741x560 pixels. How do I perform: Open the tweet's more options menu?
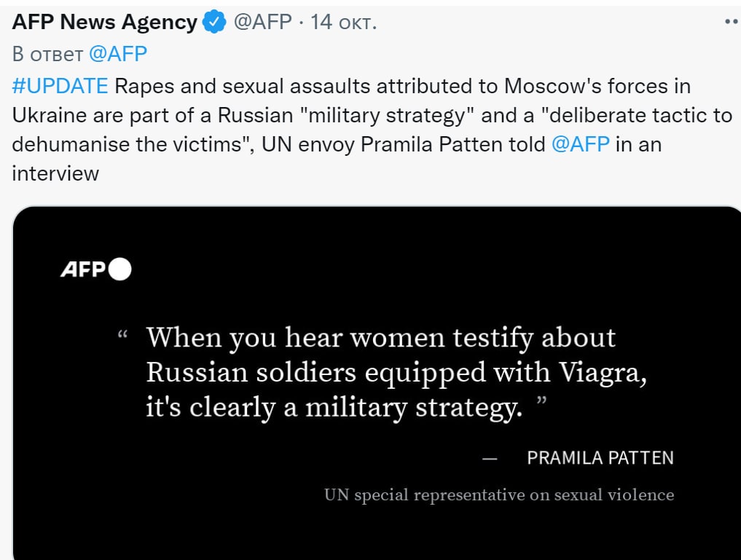pos(731,22)
